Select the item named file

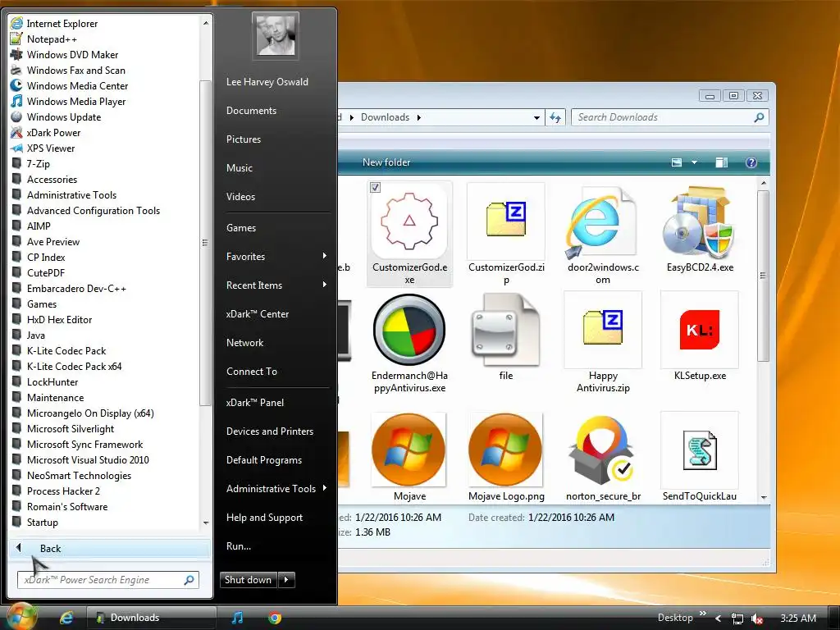coord(505,336)
